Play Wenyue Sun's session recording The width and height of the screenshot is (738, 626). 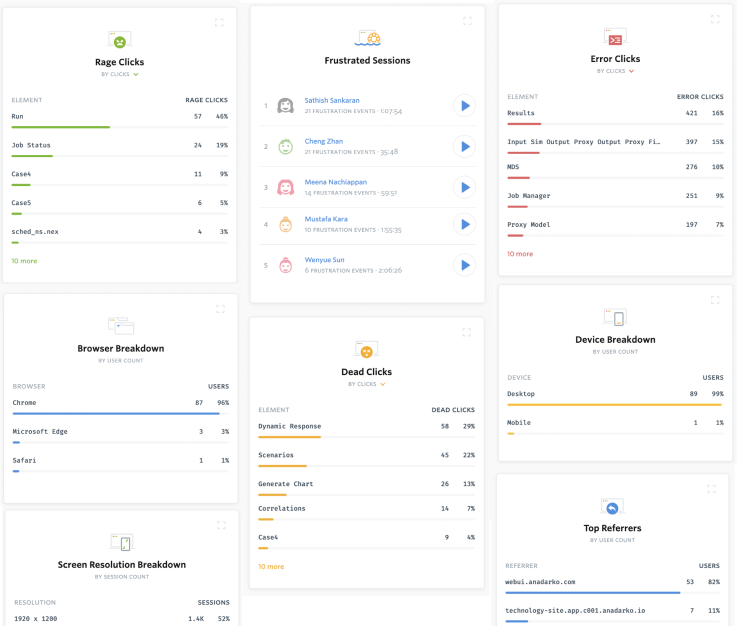coord(465,265)
